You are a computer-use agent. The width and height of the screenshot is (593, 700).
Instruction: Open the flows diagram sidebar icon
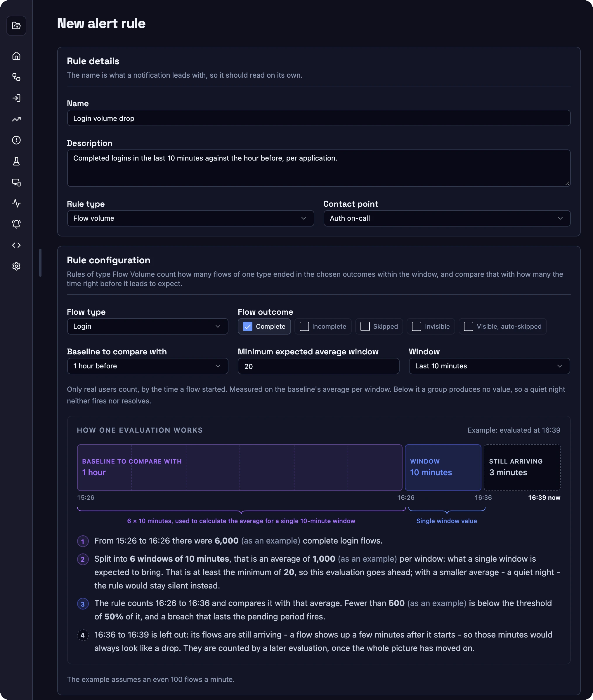[16, 77]
